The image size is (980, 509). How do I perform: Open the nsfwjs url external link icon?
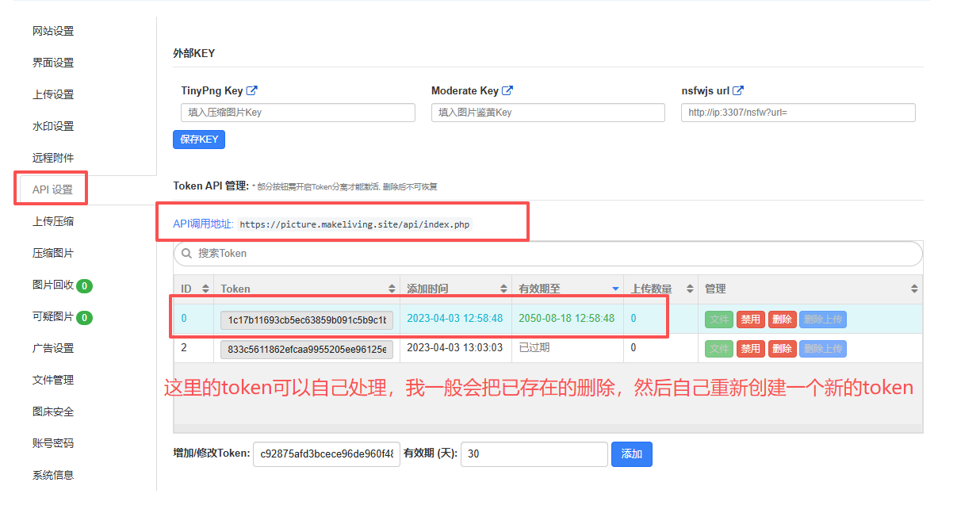pos(738,91)
